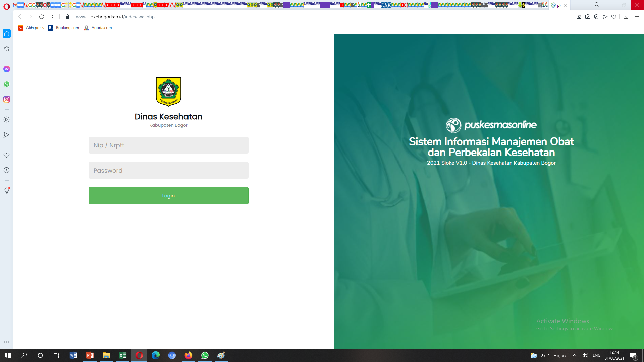
Task: Search open tabs with magnifier icon
Action: [597, 5]
